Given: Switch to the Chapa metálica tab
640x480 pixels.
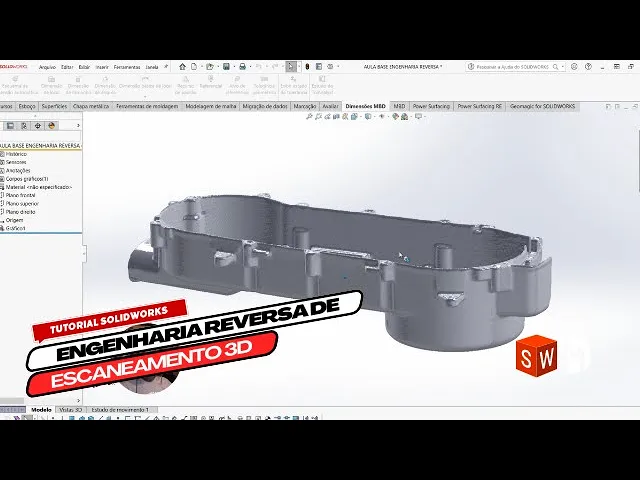Looking at the screenshot, I should [x=91, y=106].
